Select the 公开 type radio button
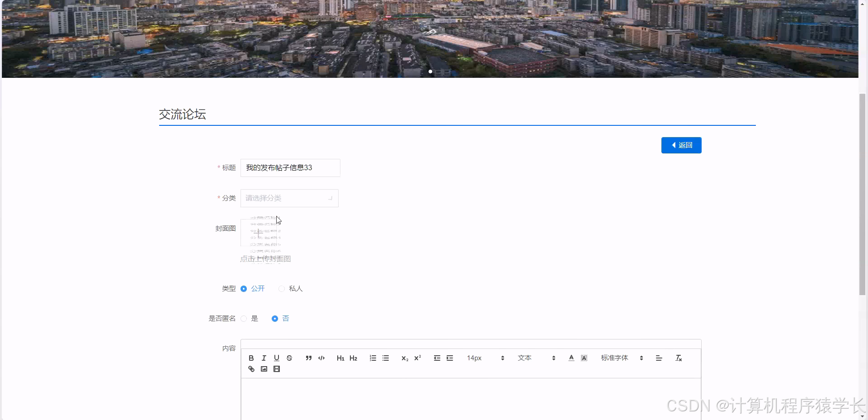Viewport: 868px width, 420px height. coord(244,289)
